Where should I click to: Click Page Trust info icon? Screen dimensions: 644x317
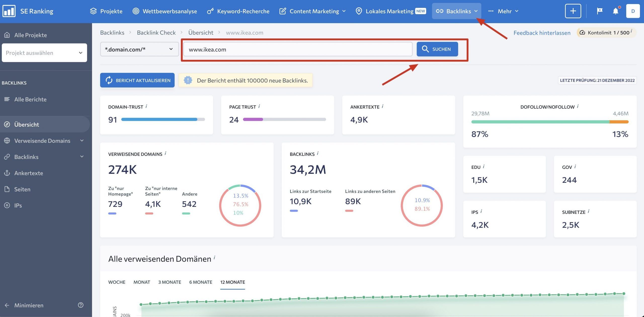259,106
